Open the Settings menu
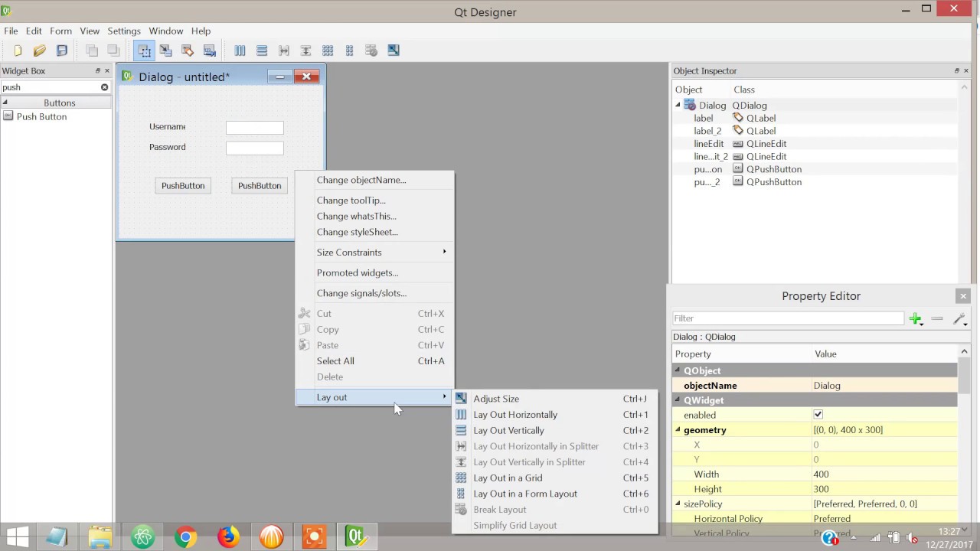980x551 pixels. point(124,31)
